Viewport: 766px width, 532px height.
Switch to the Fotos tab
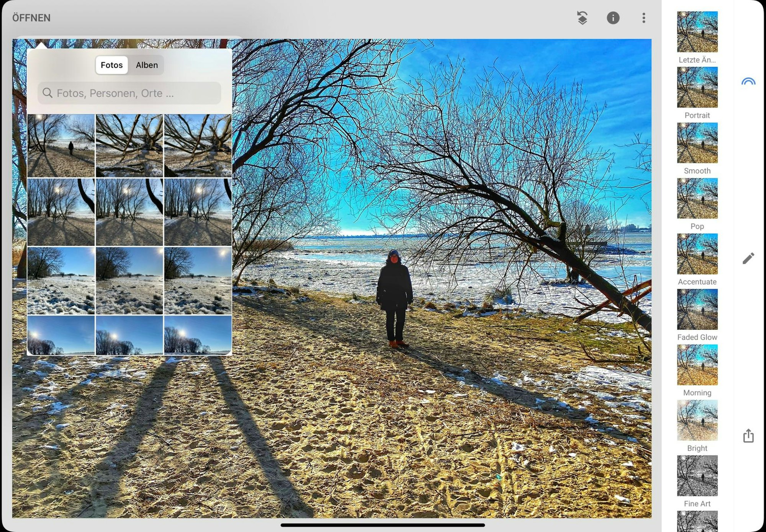[111, 65]
